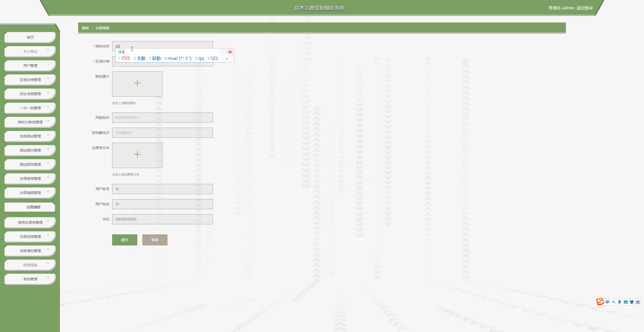
Task: Click the 提交 submit button
Action: tap(125, 240)
